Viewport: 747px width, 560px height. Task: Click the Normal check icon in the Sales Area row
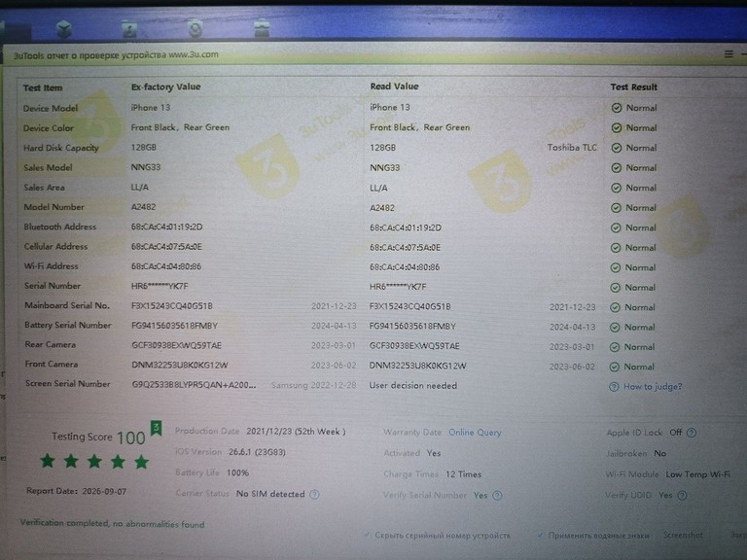pyautogui.click(x=616, y=188)
